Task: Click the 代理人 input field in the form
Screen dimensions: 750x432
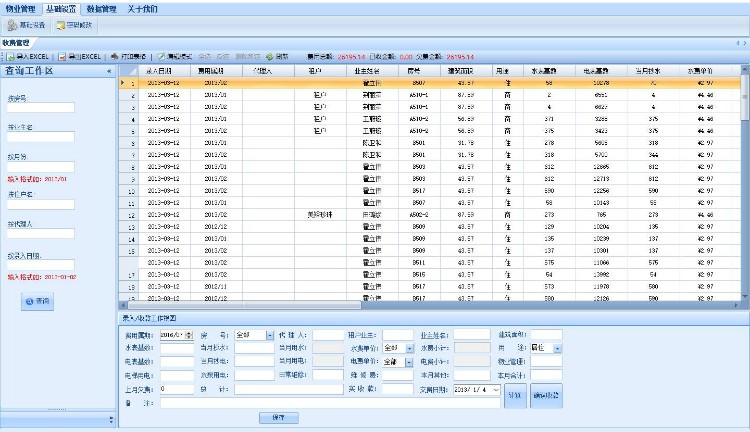Action: coord(328,335)
